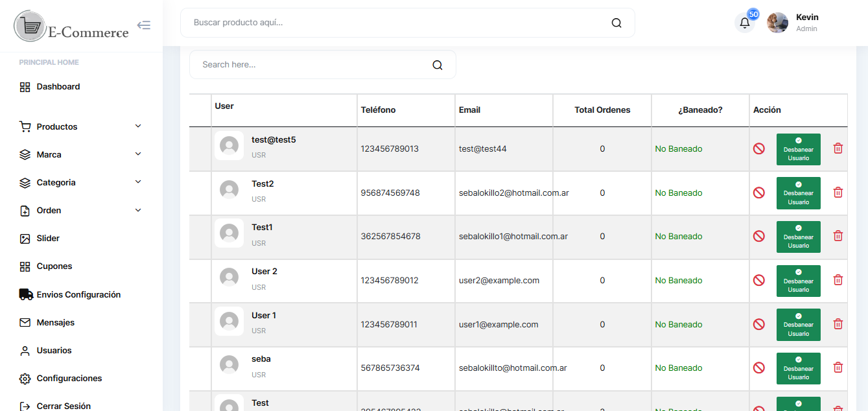The height and width of the screenshot is (411, 868).
Task: Click the ban icon for User 2
Action: point(759,281)
